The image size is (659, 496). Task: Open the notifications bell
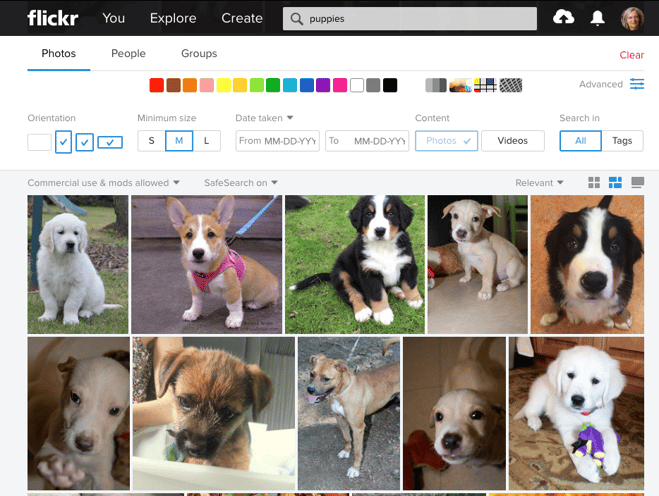597,18
